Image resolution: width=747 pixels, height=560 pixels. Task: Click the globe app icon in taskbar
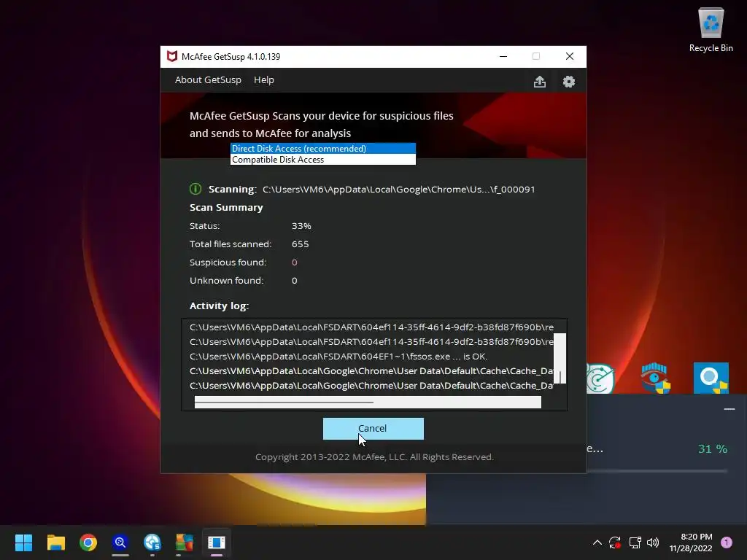152,542
